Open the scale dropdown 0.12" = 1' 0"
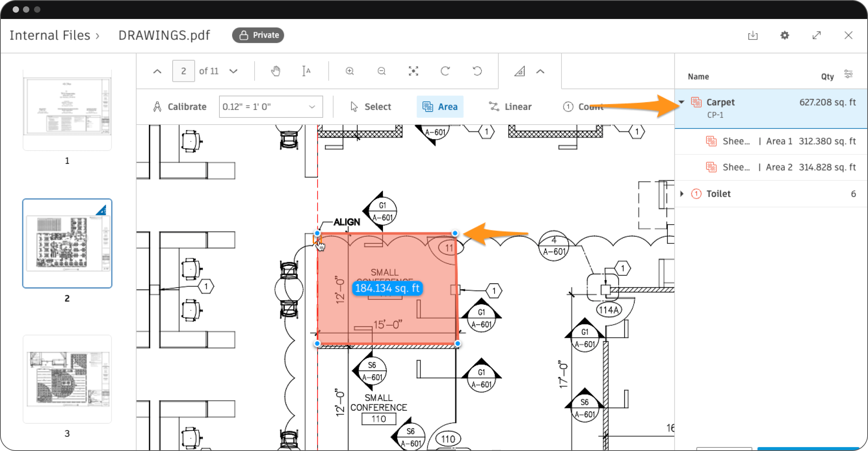The width and height of the screenshot is (868, 451). [x=271, y=107]
